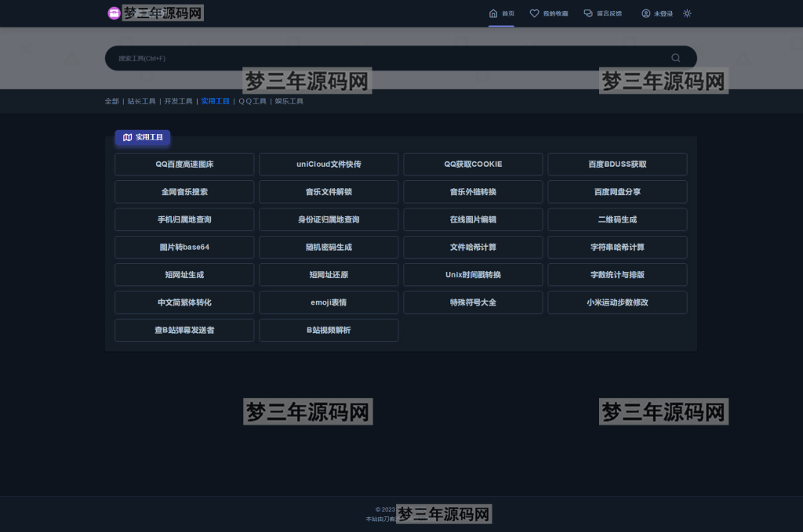Open 特殊符号大全 tool
The height and width of the screenshot is (532, 803).
pos(473,302)
